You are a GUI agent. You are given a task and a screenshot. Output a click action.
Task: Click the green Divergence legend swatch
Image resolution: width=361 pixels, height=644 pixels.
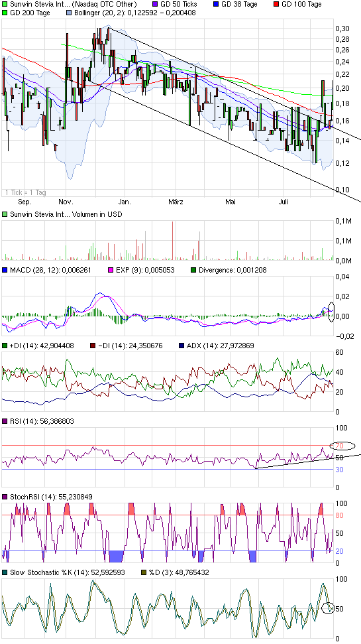[x=193, y=270]
